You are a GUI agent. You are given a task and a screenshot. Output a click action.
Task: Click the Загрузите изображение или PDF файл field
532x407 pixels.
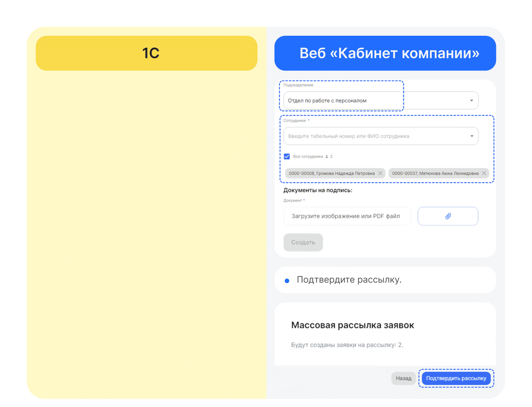click(347, 216)
